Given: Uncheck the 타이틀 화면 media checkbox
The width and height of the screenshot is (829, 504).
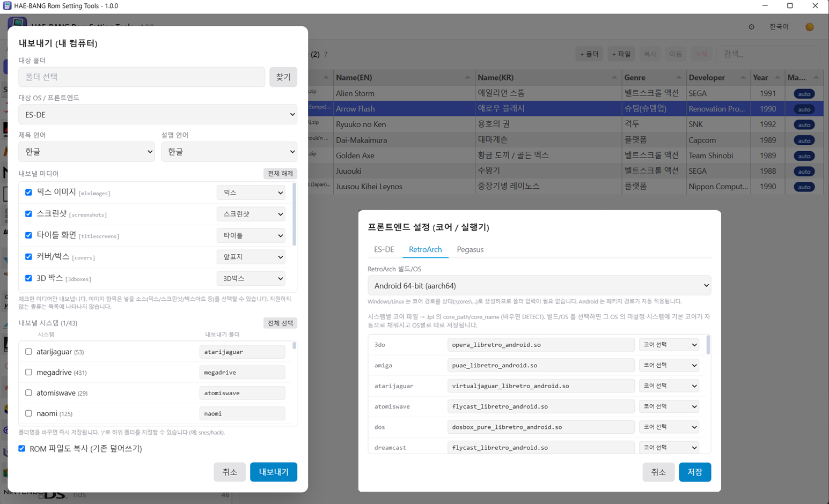Looking at the screenshot, I should [x=28, y=235].
